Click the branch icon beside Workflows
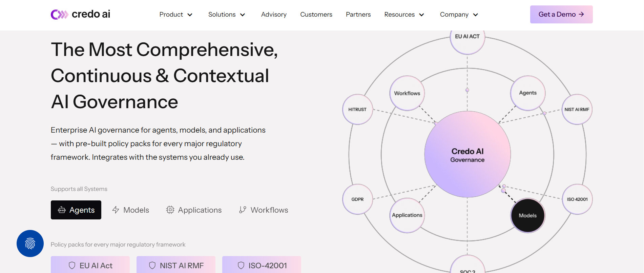Screen dimensions: 644x273 [243, 210]
